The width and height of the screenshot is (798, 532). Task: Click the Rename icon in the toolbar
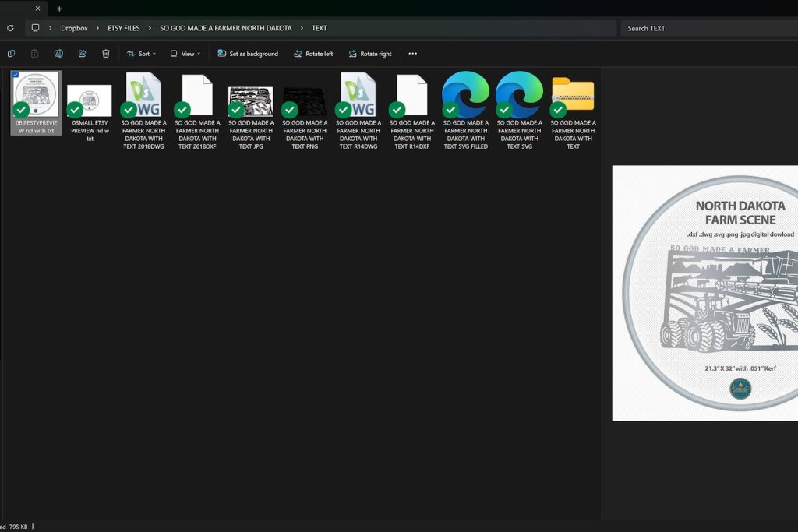(58, 54)
